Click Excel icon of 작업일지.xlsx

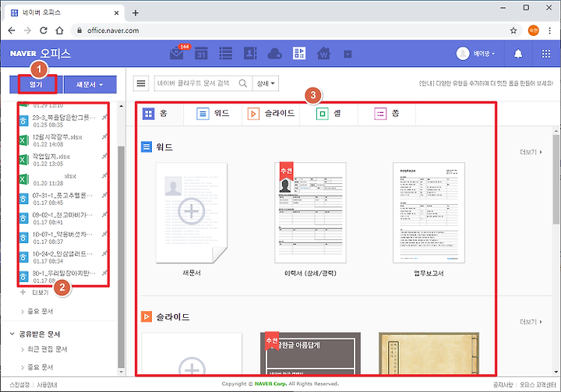(23, 160)
